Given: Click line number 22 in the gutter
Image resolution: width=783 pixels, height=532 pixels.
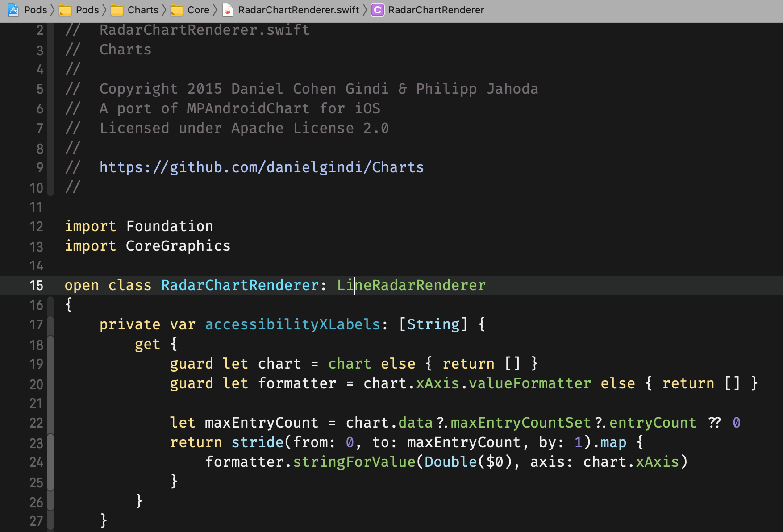Looking at the screenshot, I should [x=36, y=423].
